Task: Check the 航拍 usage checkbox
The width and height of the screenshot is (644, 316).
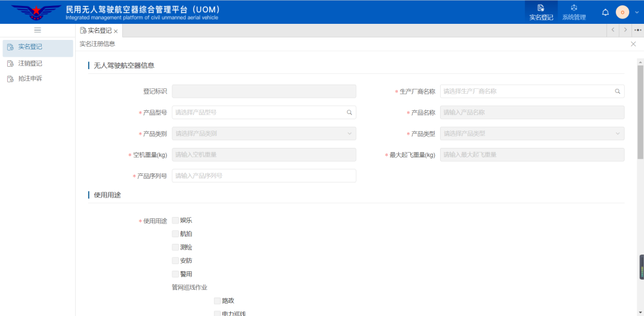Action: click(175, 234)
